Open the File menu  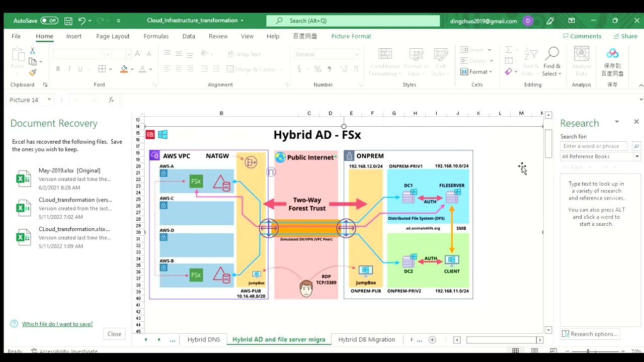(16, 36)
